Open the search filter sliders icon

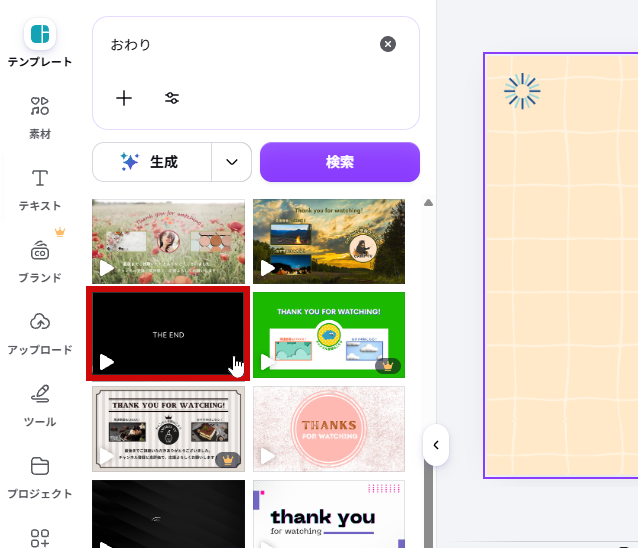172,98
